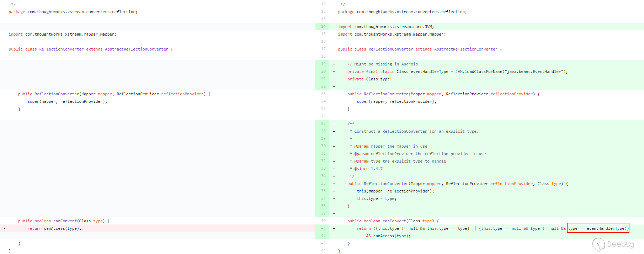Image resolution: width=644 pixels, height=254 pixels.
Task: Click the Seebug watermark logo
Action: tap(613, 244)
